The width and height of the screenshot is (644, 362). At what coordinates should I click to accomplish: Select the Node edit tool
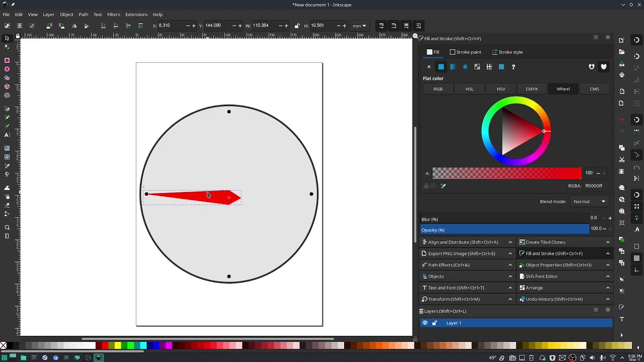pyautogui.click(x=7, y=47)
